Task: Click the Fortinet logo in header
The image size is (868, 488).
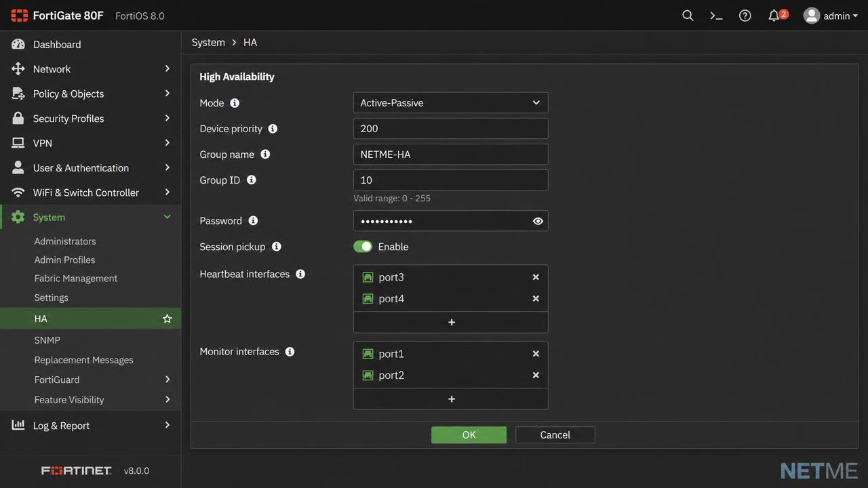Action: point(19,16)
